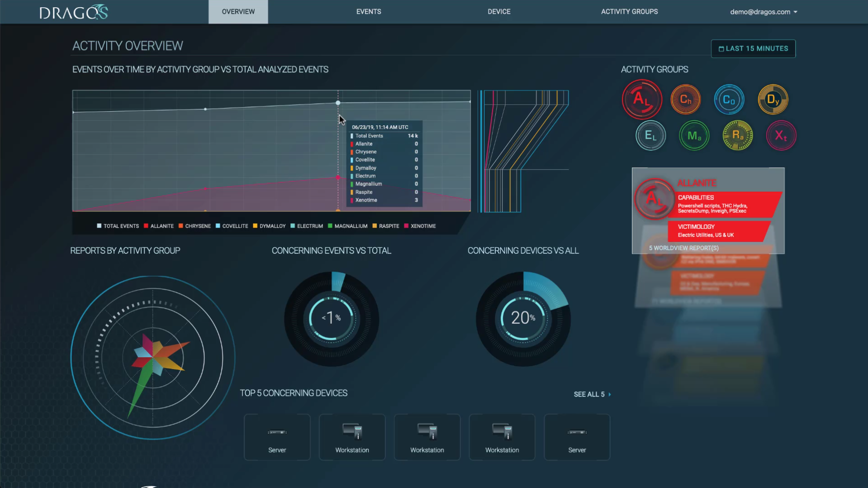This screenshot has width=868, height=488.
Task: Open the third device card, a Workstation
Action: (x=427, y=437)
